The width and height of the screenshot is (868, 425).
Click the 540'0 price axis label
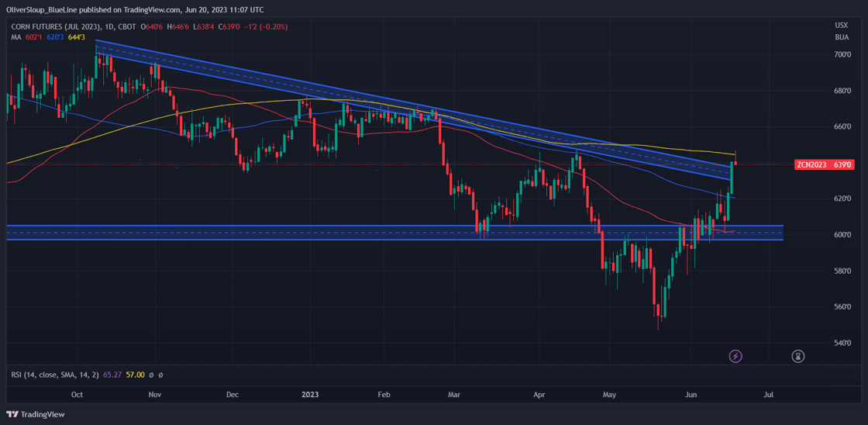pos(844,343)
